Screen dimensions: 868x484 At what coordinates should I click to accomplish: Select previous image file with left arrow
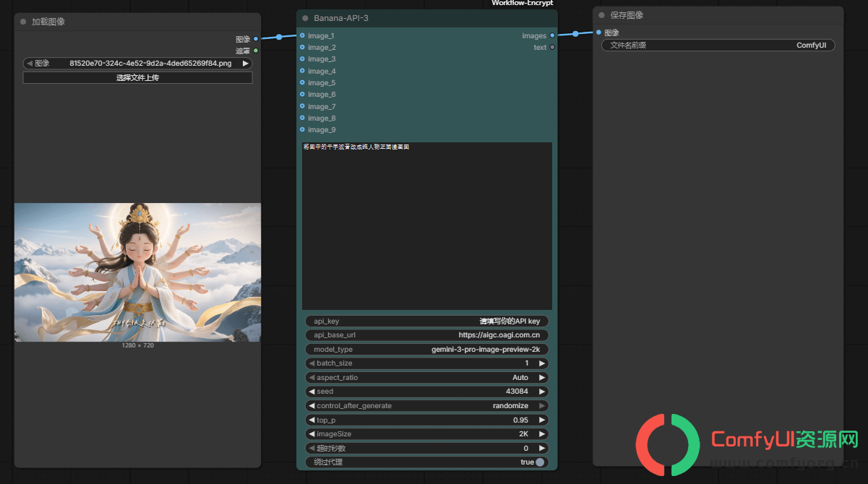30,64
